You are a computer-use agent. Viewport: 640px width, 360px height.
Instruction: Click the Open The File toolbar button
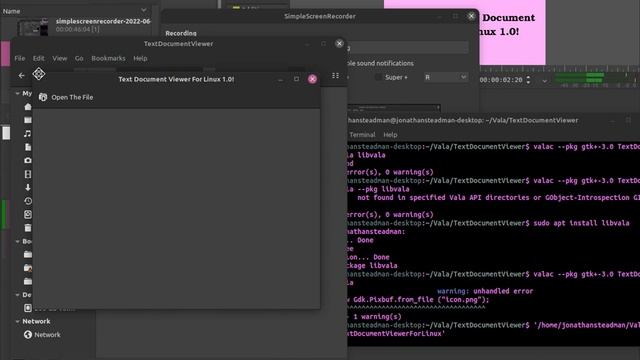[66, 97]
